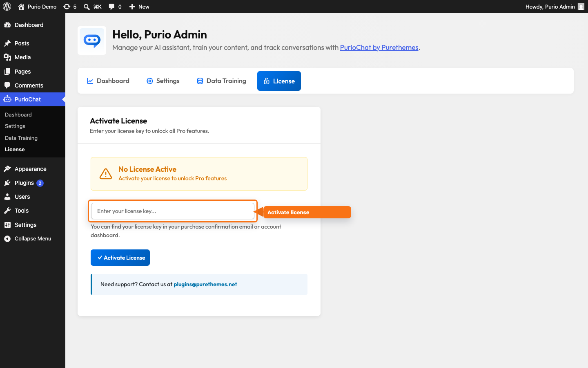The height and width of the screenshot is (368, 588).
Task: Email support at plugins@purethemes.net
Action: tap(205, 284)
